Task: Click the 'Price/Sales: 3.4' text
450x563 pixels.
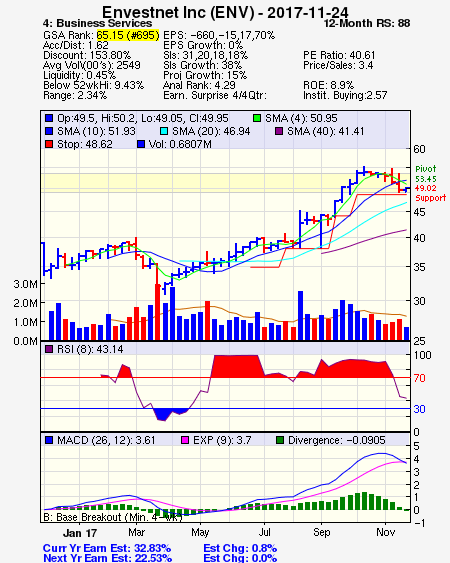Action: click(x=338, y=65)
